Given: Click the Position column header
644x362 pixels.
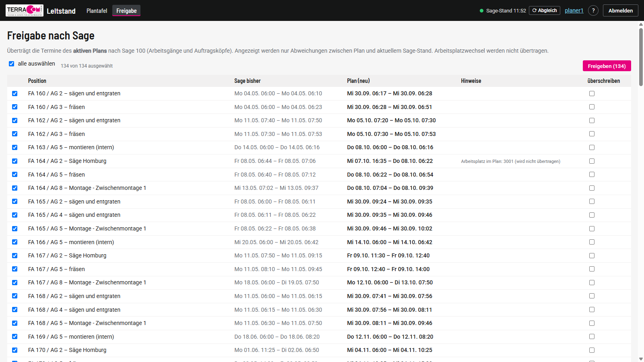Looking at the screenshot, I should click(x=37, y=81).
